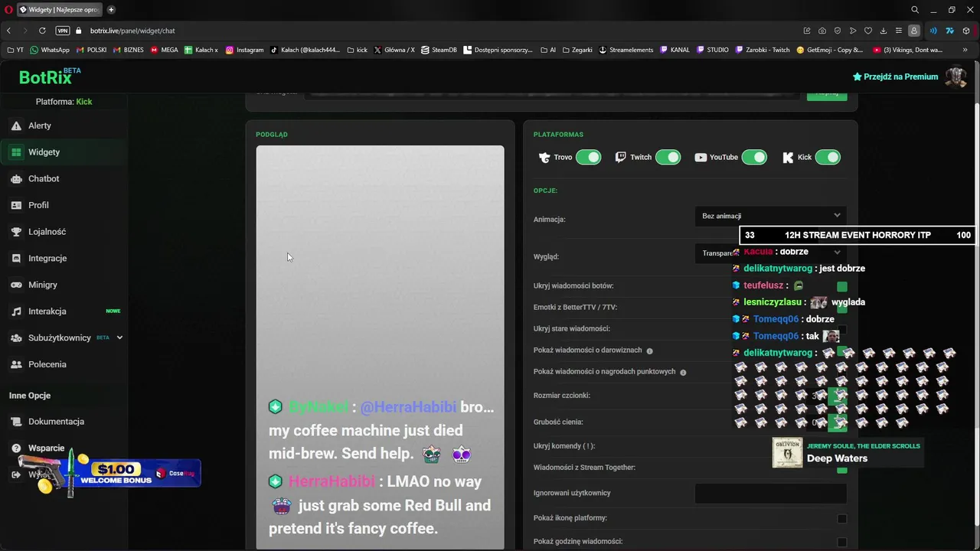This screenshot has height=551, width=980.
Task: Go to Integracje in the sidebar
Action: (47, 259)
